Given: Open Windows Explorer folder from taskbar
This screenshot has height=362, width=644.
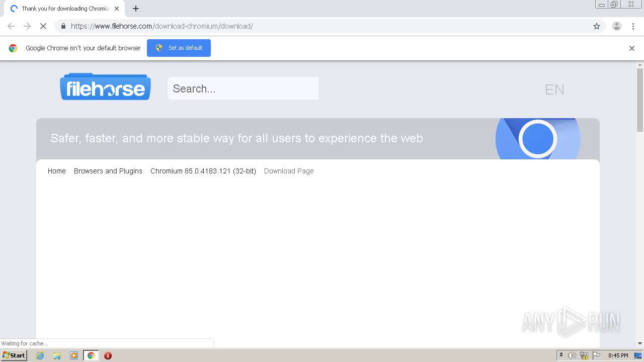Looking at the screenshot, I should (57, 355).
